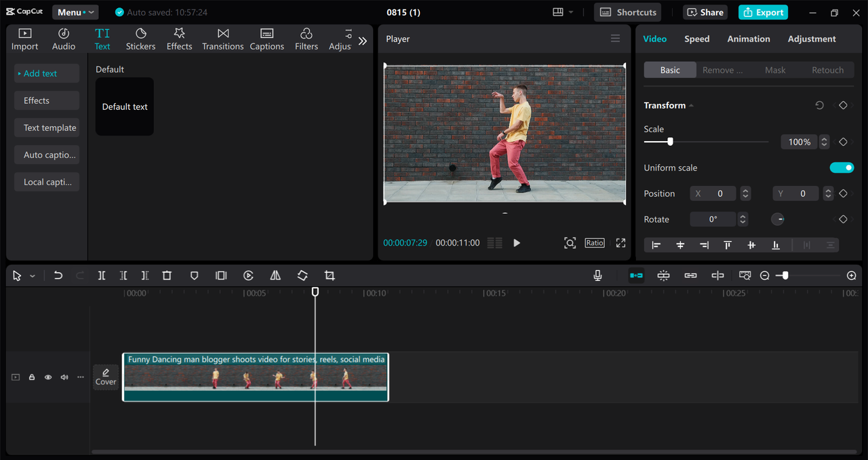Viewport: 868px width, 460px height.
Task: Switch to the Speed tab
Action: click(x=696, y=39)
